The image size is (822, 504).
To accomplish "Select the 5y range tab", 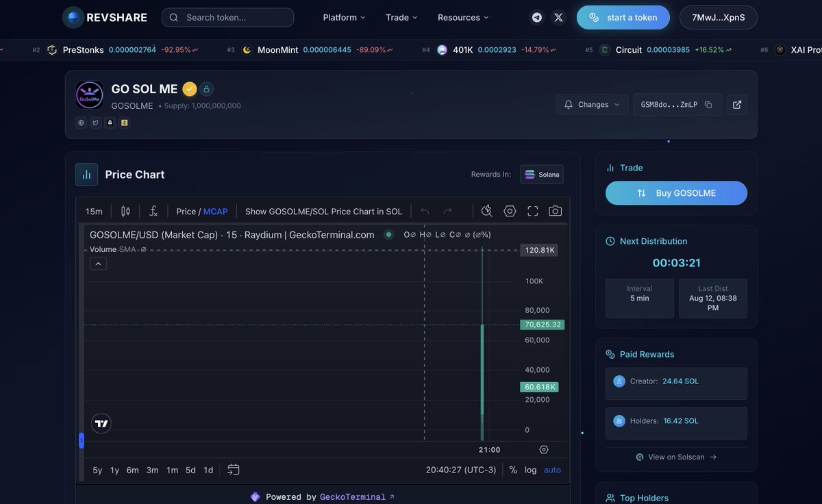I will (97, 470).
